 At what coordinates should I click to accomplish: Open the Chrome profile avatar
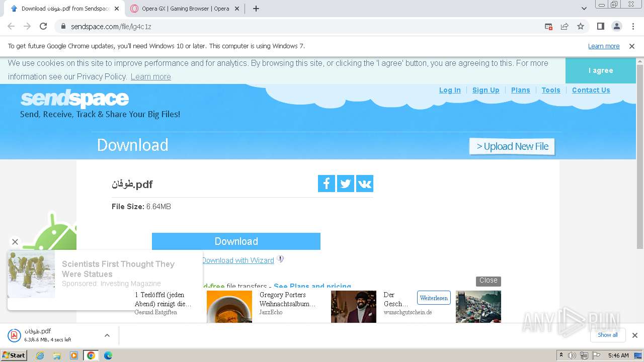(616, 26)
